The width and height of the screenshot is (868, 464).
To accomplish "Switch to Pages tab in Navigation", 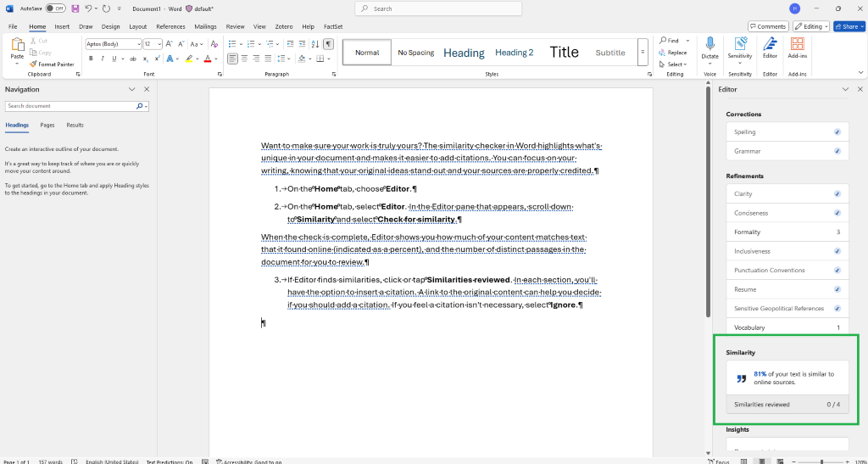I will [x=47, y=126].
